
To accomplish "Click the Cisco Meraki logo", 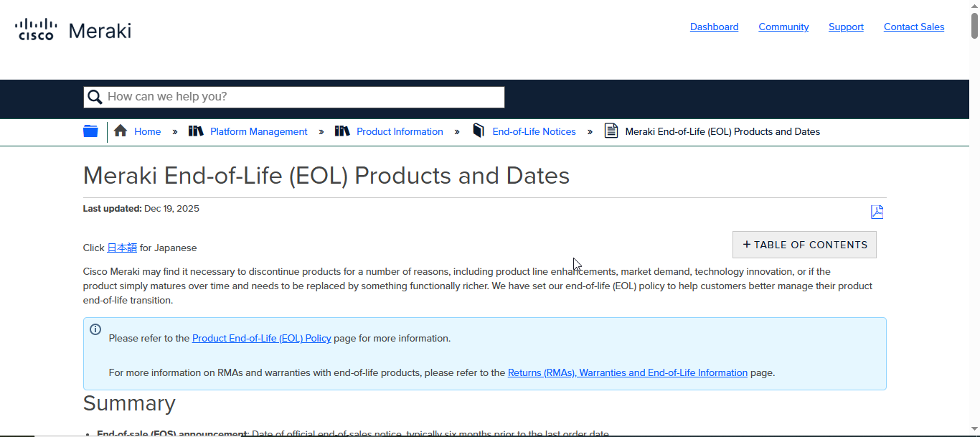I will 72,30.
